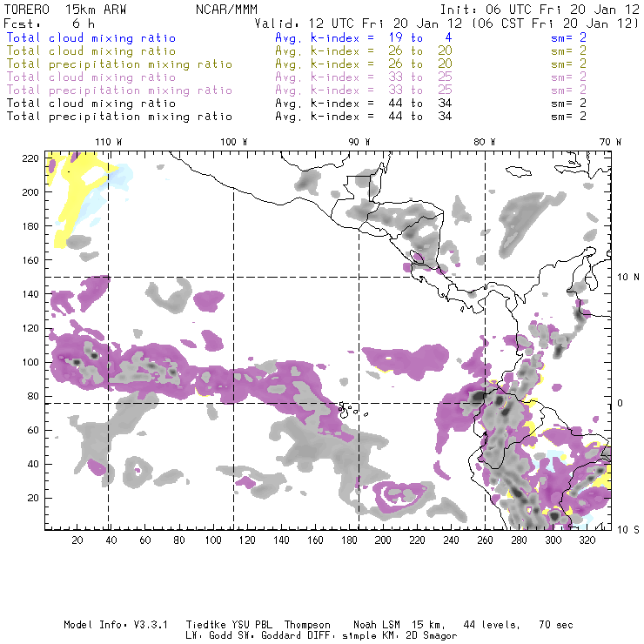
Task: Click Avg. k-index 44 to 34 in the bottom legend row
Action: [x=364, y=117]
